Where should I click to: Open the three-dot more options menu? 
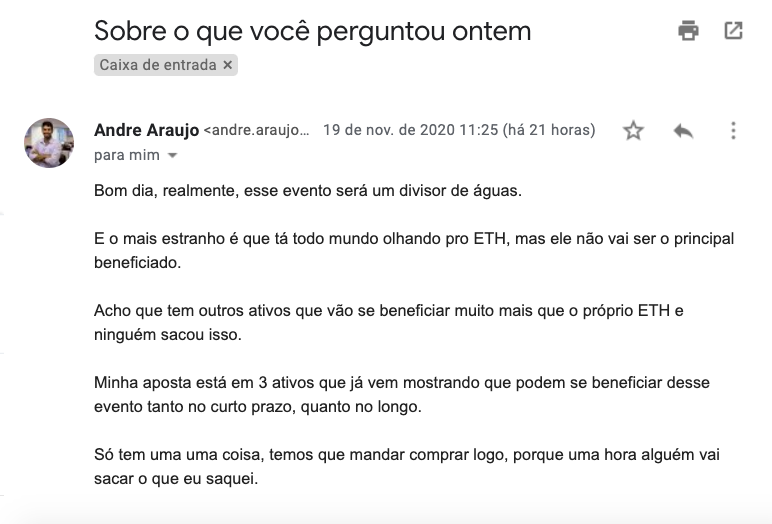click(733, 131)
